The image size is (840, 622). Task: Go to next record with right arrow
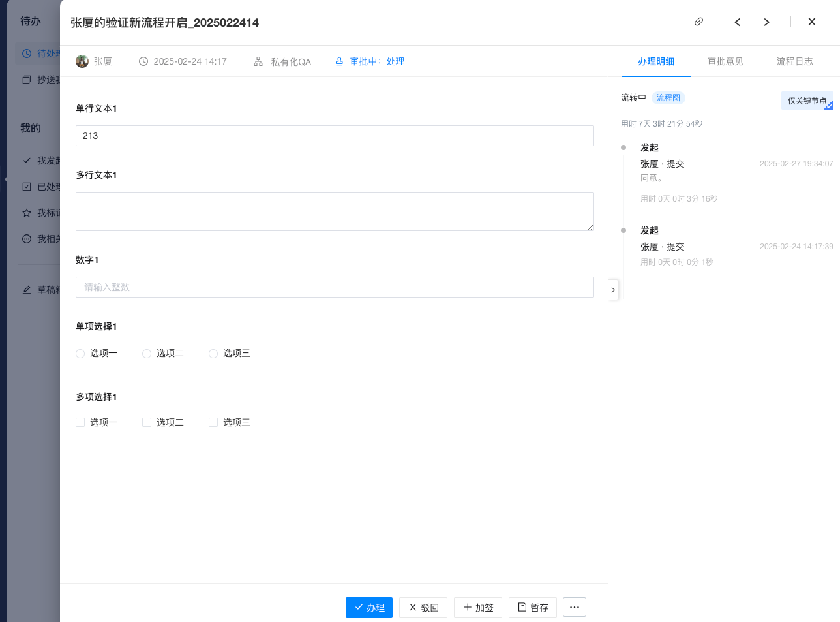click(x=766, y=22)
